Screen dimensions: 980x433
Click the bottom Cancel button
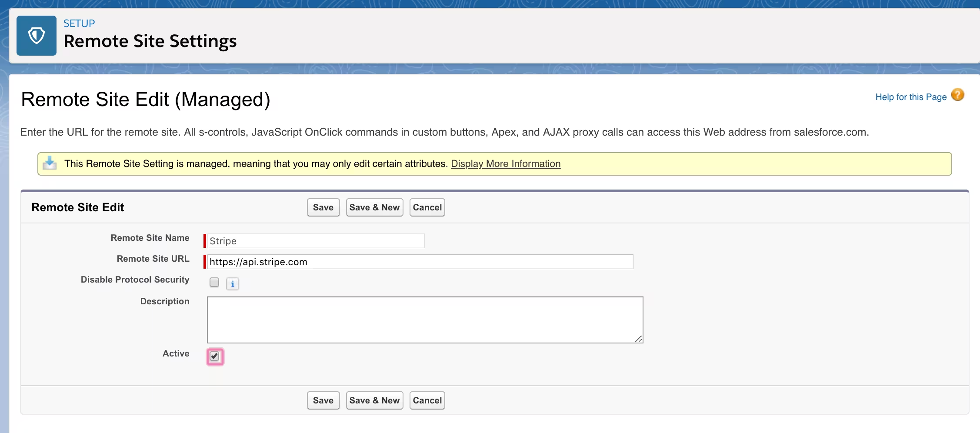tap(427, 400)
